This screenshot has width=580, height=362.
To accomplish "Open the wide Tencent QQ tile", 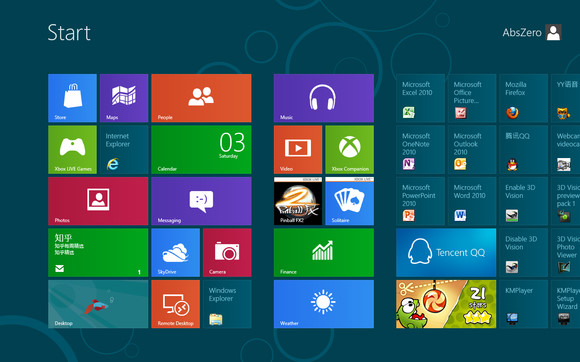I will point(446,253).
